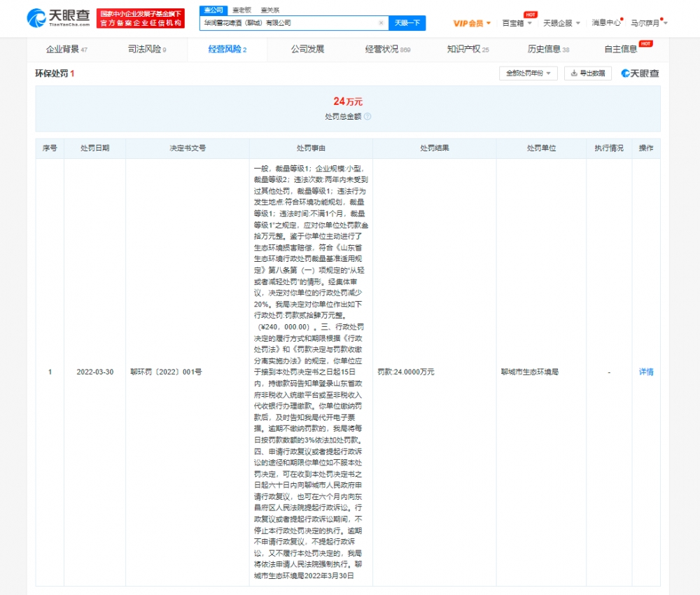Expand the 全部处罚年份 year filter dropdown
Viewport: 700px width, 595px height.
[528, 73]
